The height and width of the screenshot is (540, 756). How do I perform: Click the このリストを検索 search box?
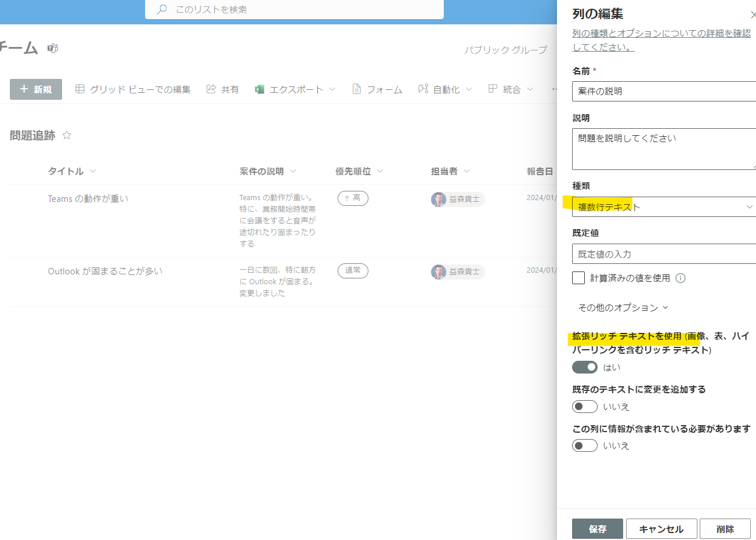pyautogui.click(x=294, y=9)
